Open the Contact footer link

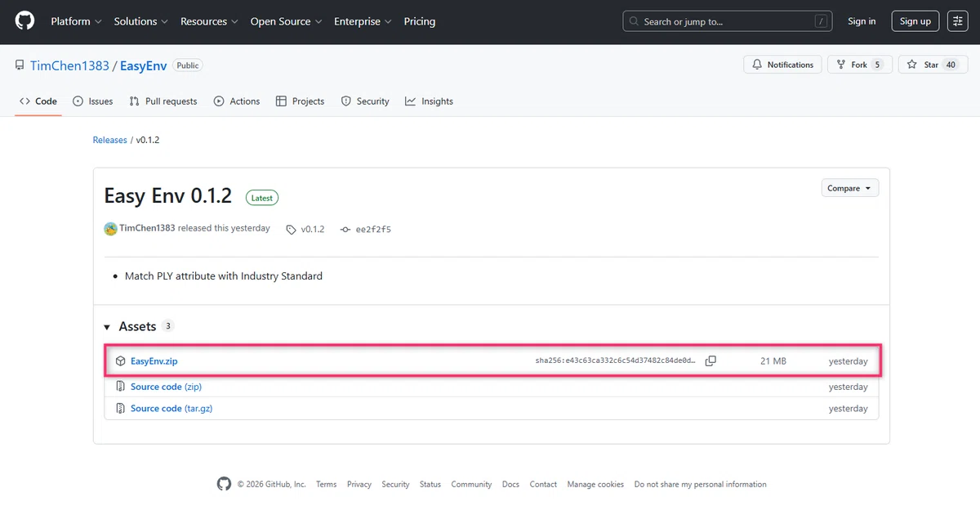pos(543,484)
